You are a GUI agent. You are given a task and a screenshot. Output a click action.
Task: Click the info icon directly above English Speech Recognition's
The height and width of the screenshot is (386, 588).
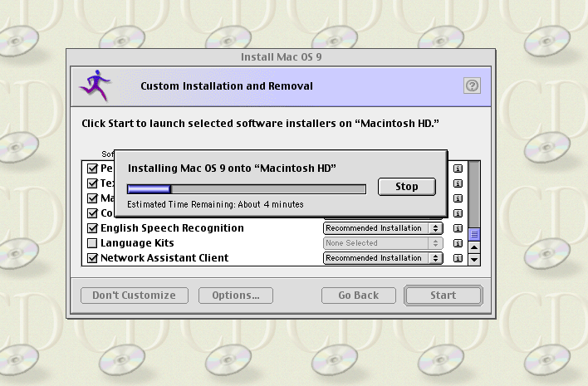457,213
